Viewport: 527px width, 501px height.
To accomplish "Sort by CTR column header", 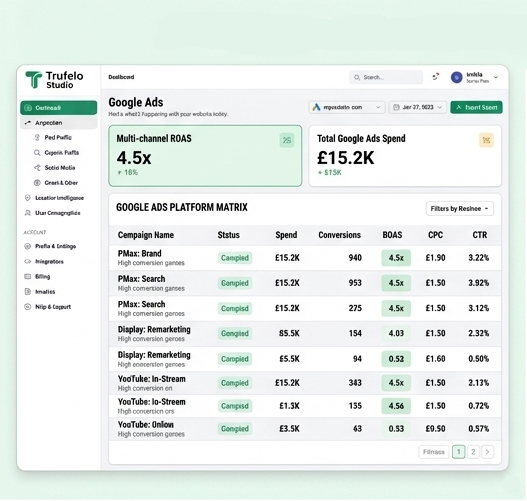I will pos(480,235).
